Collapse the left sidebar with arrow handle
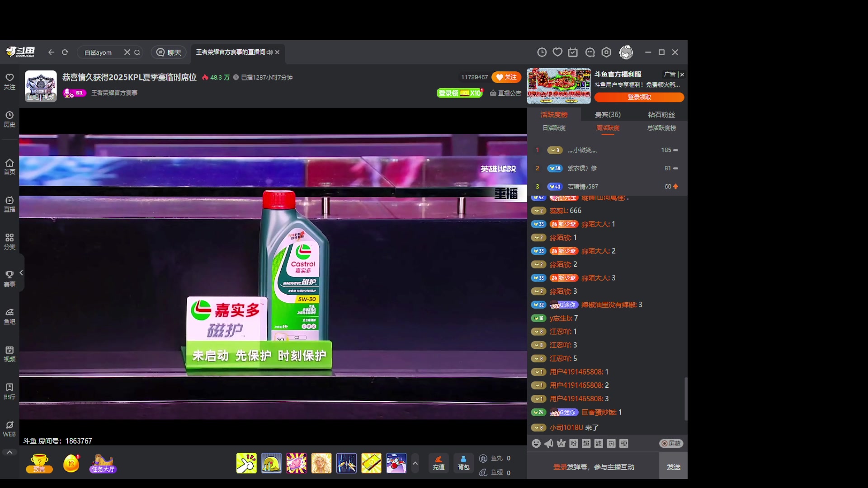868x488 pixels. (x=21, y=272)
